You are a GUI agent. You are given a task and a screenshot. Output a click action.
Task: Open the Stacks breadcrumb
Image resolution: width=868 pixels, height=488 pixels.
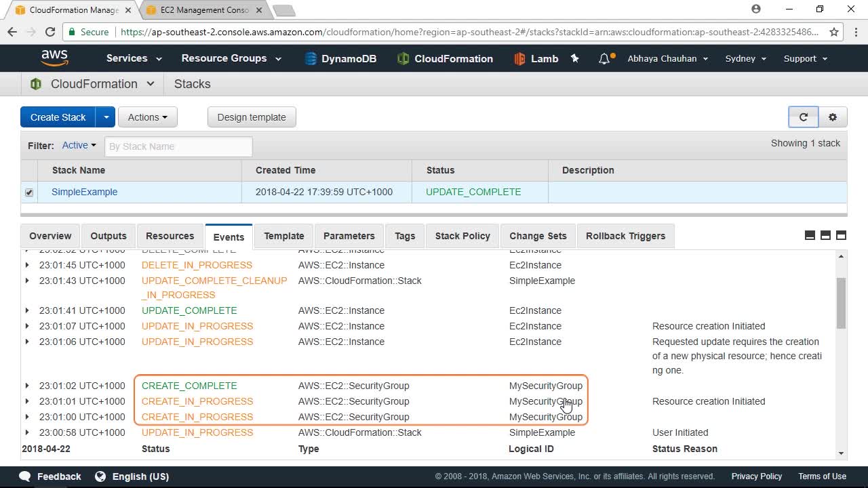(193, 84)
